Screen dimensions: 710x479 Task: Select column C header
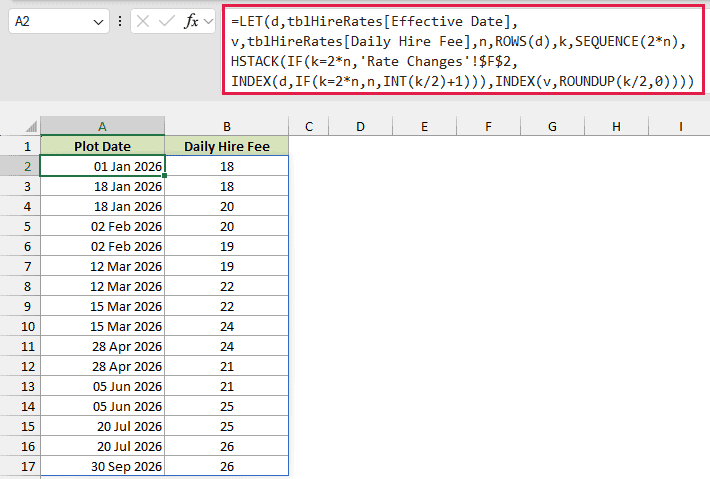309,126
